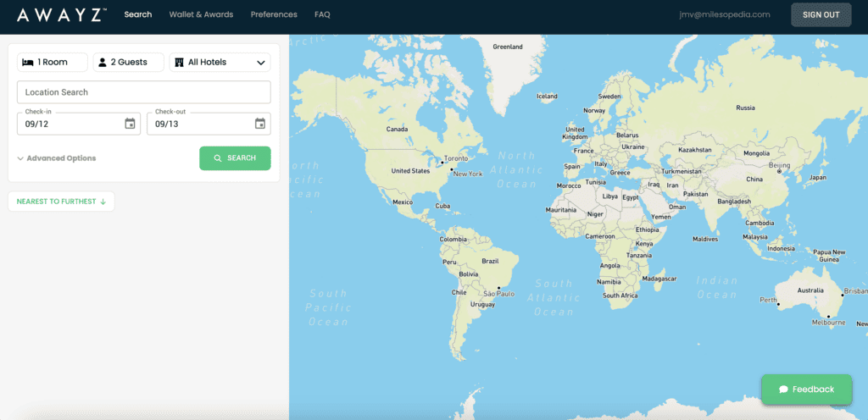Image resolution: width=868 pixels, height=420 pixels.
Task: Open the 2 Guests selector
Action: [128, 62]
